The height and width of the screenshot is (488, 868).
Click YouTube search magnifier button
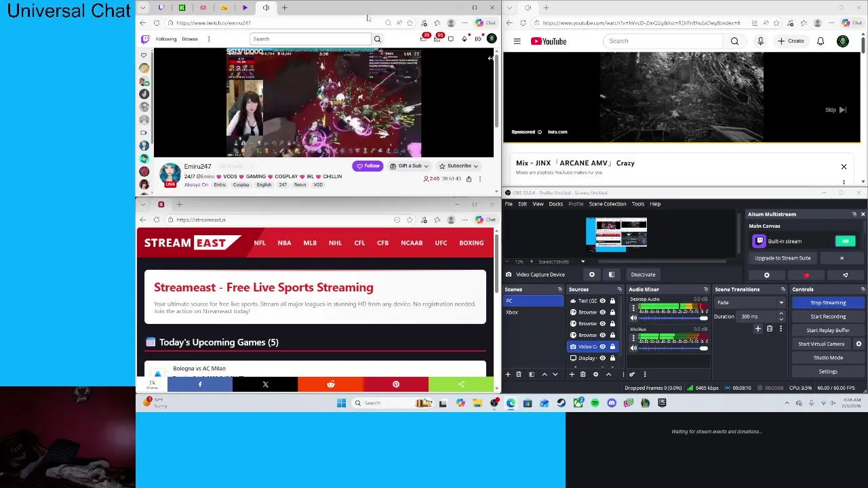coord(734,41)
